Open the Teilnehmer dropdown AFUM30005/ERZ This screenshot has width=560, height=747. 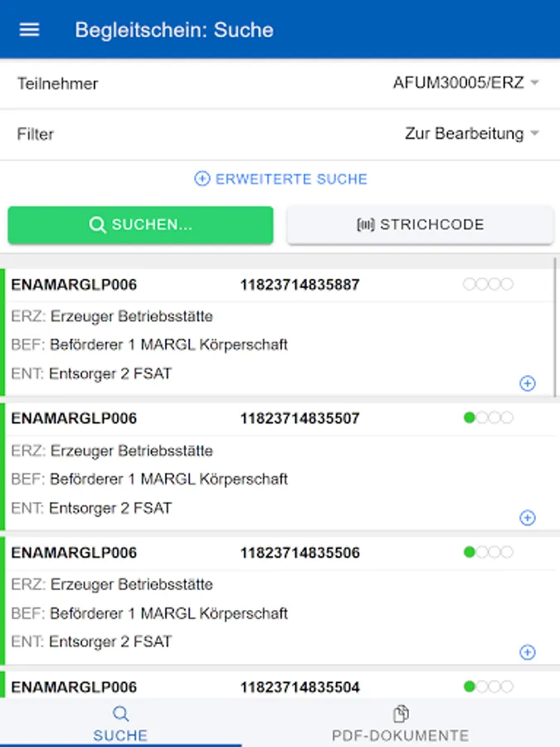click(x=466, y=83)
